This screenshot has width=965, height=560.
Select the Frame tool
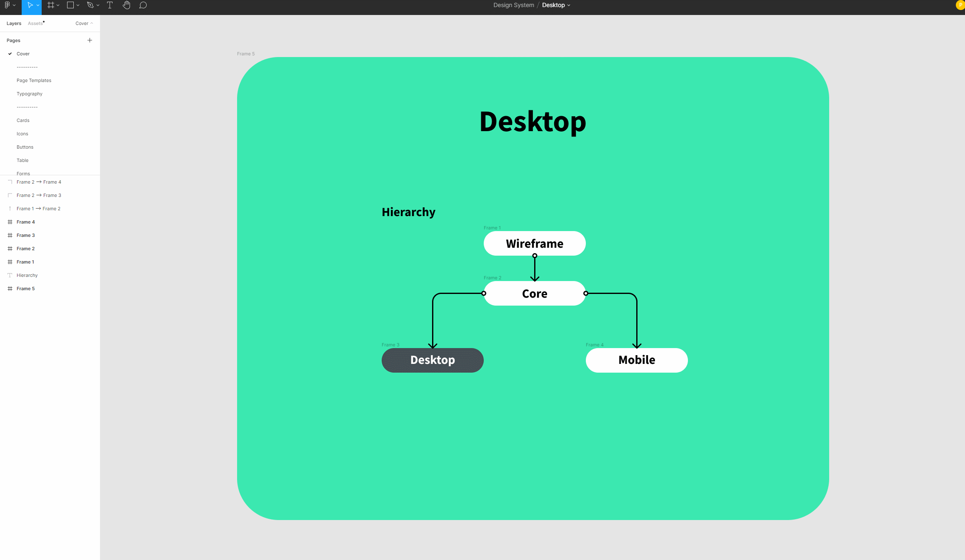(51, 5)
